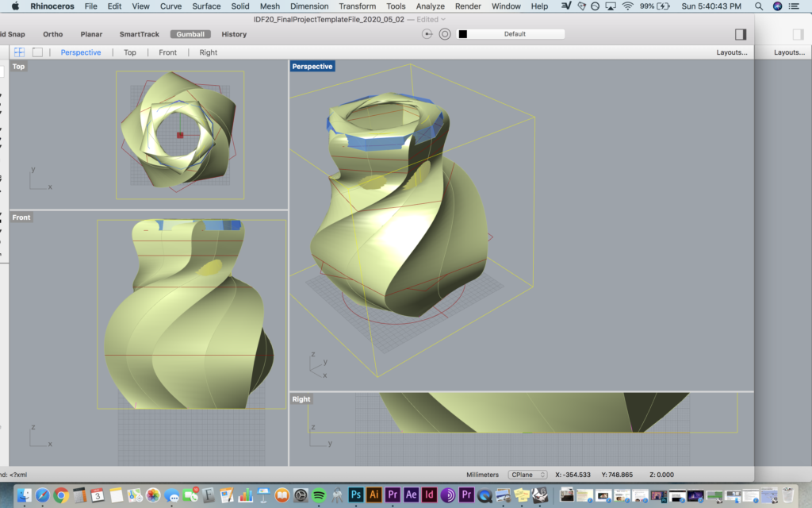This screenshot has height=508, width=812.
Task: Open the Mesh menu
Action: coord(270,6)
